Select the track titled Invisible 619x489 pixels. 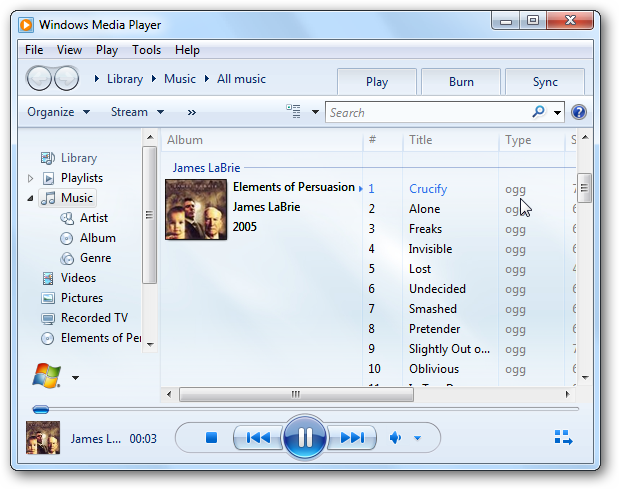tap(430, 249)
